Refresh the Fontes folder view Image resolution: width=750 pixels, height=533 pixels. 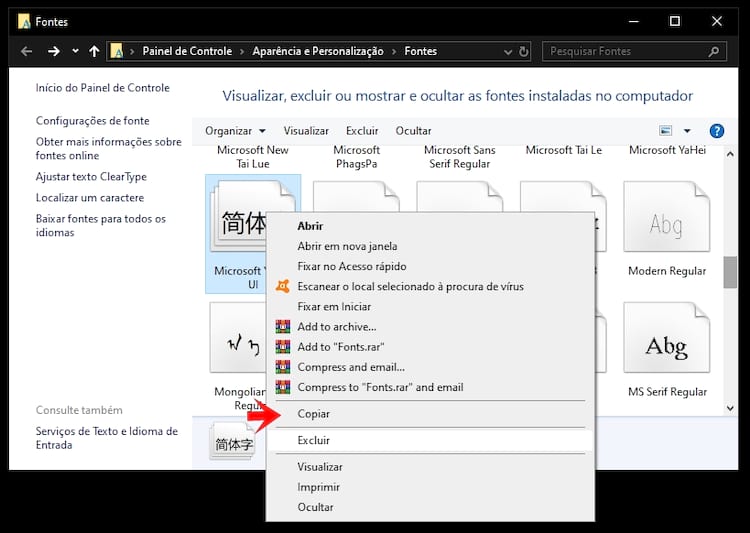[x=524, y=51]
